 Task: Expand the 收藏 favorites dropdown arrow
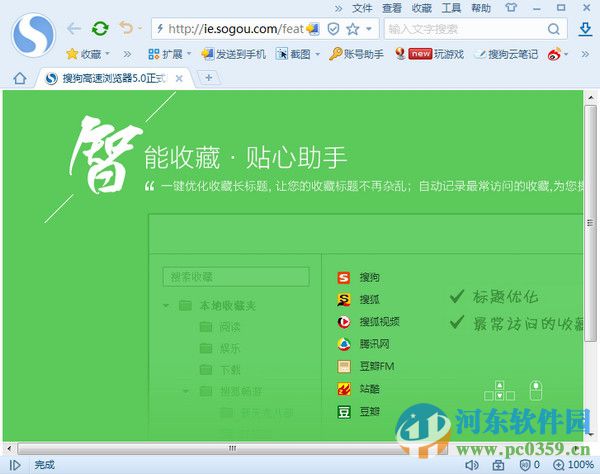tap(108, 54)
